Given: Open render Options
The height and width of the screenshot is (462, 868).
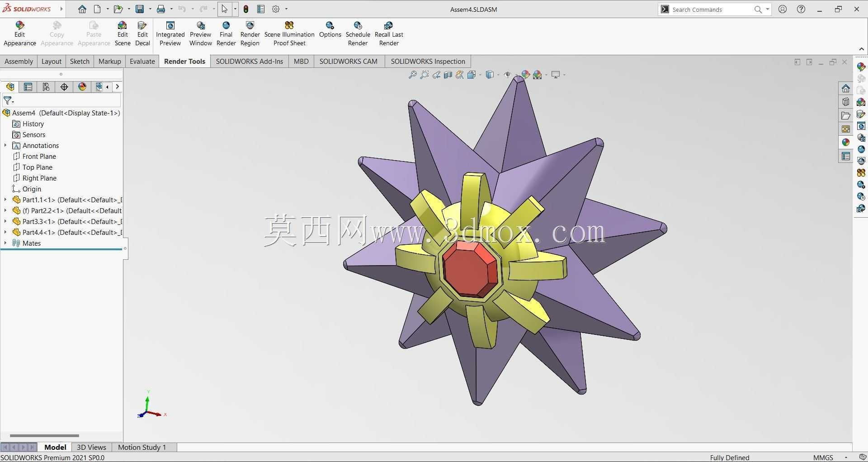Looking at the screenshot, I should [x=330, y=30].
